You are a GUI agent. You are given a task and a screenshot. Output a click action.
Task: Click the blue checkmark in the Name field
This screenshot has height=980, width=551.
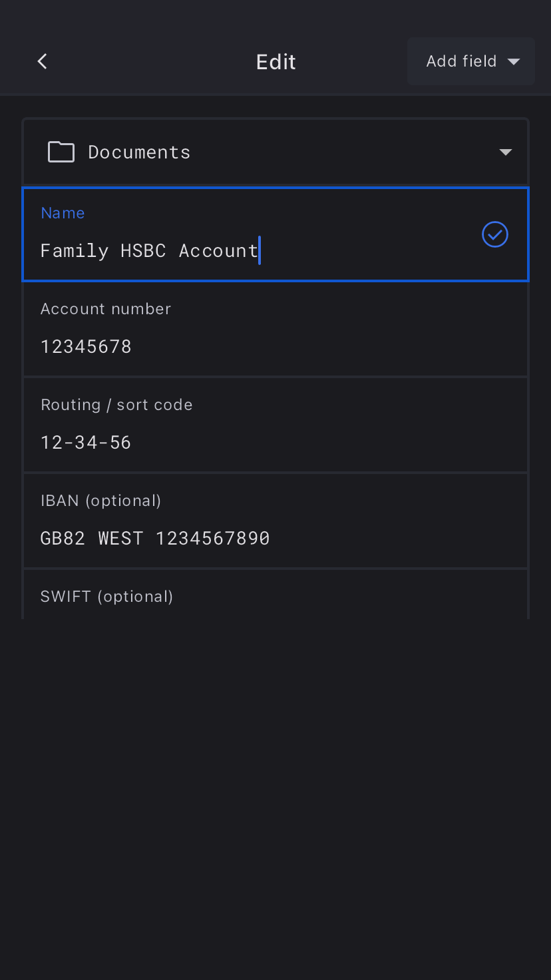[495, 234]
